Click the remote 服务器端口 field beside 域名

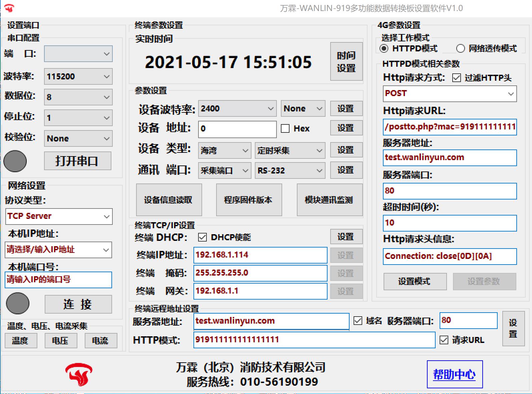click(469, 321)
